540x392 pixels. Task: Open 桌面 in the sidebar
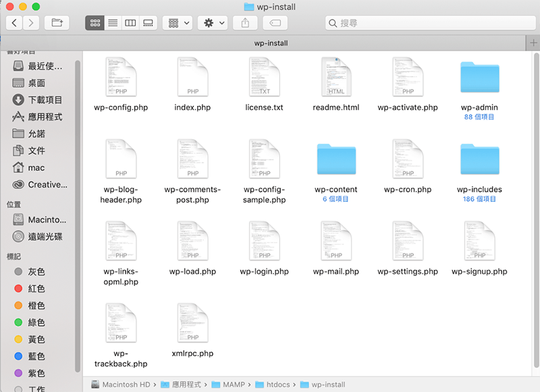coord(29,83)
